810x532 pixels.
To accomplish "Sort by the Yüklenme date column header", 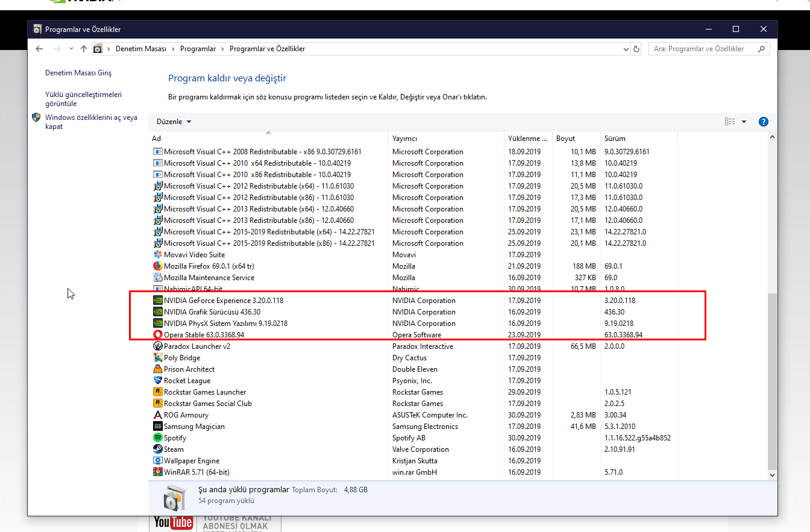I will [x=529, y=139].
